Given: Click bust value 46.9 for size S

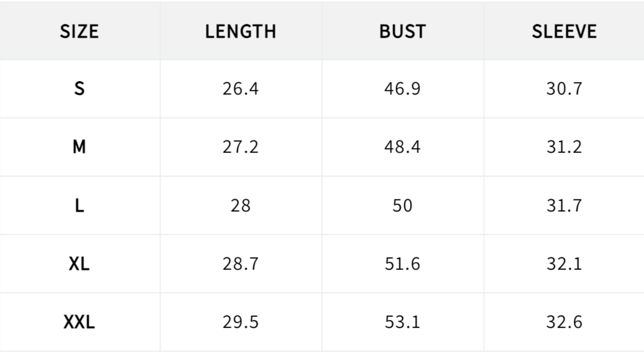Looking at the screenshot, I should [402, 89].
